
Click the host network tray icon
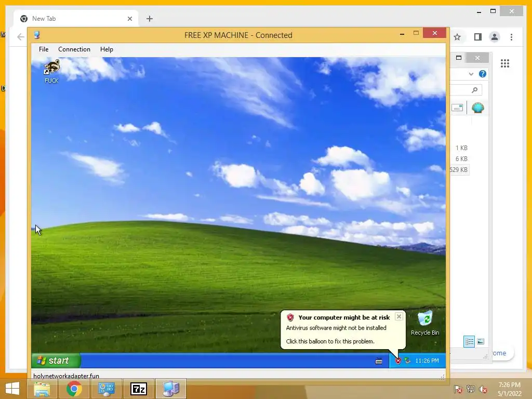click(x=471, y=389)
